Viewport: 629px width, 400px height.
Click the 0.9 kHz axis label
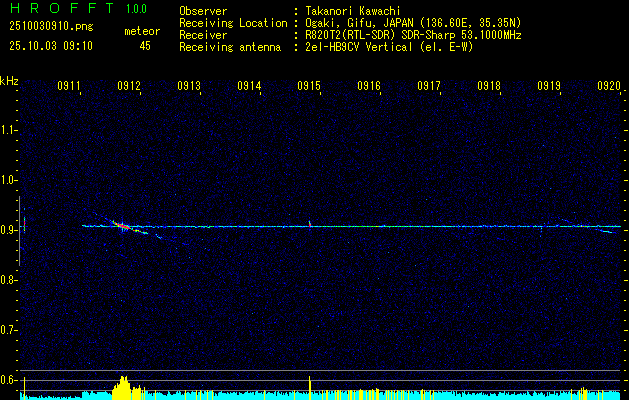tap(8, 230)
